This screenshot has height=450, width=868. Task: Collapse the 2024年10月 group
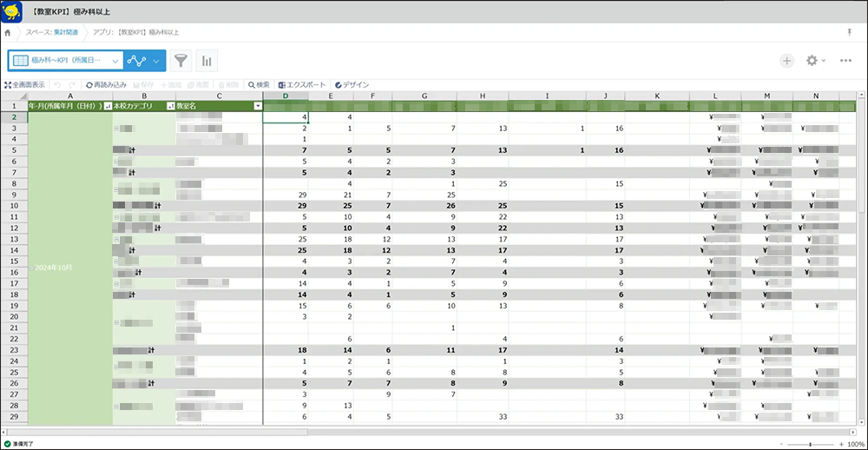(31, 267)
